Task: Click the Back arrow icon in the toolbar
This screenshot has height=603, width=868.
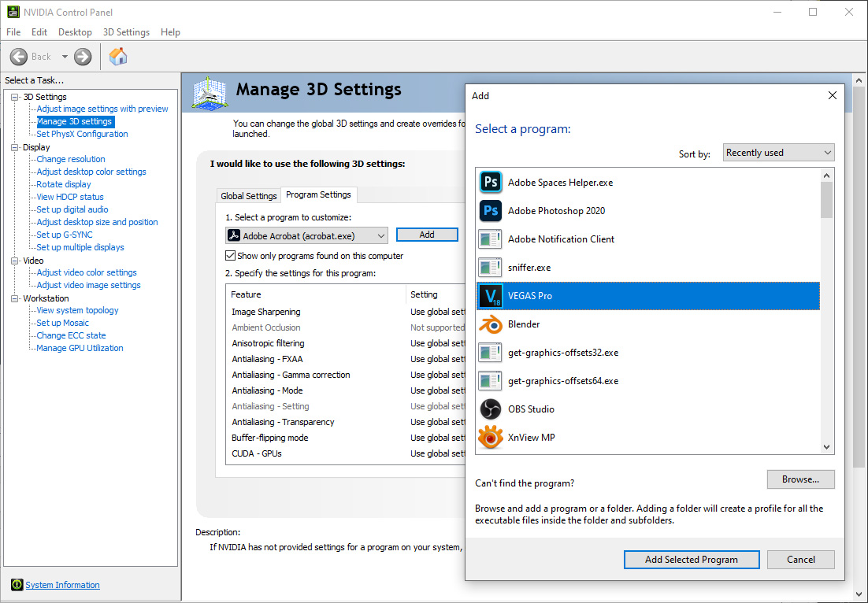Action: point(18,57)
